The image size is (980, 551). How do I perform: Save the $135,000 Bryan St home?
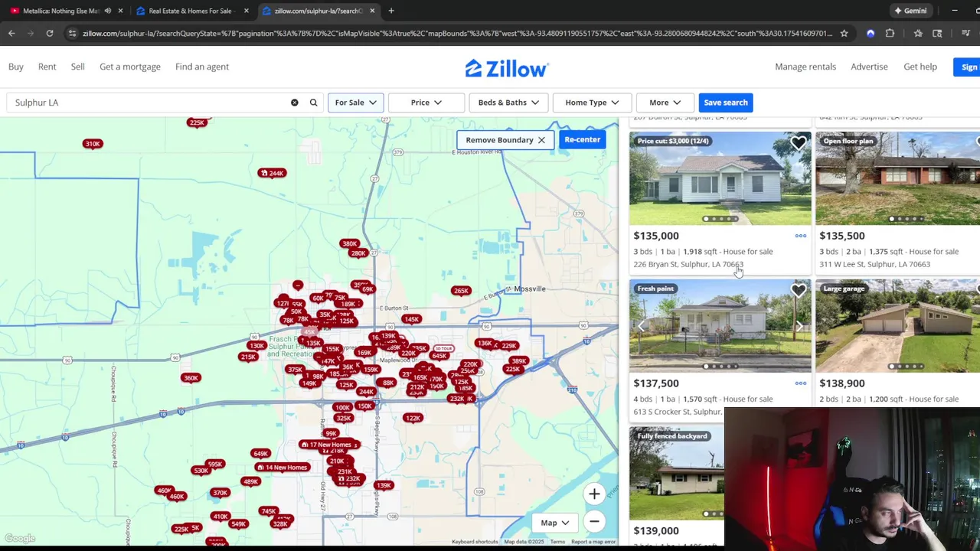pos(799,143)
